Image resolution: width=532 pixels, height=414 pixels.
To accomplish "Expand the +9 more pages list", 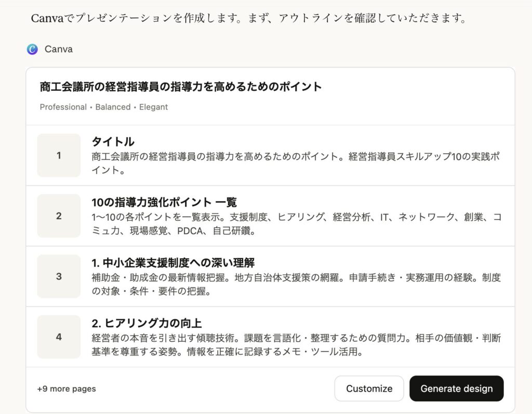I will pyautogui.click(x=66, y=389).
